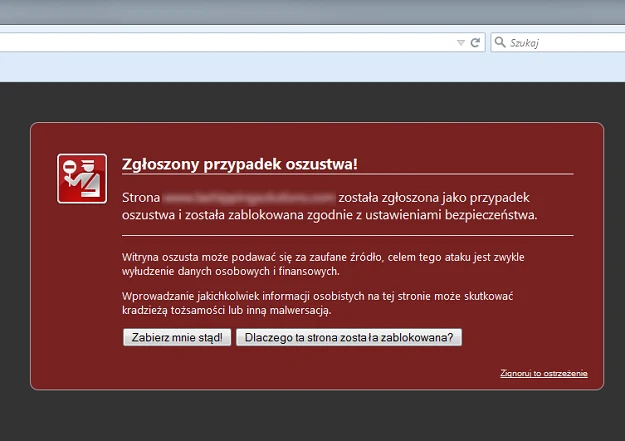Click the dark area beneath the warning panel
The image size is (625, 441).
300,415
